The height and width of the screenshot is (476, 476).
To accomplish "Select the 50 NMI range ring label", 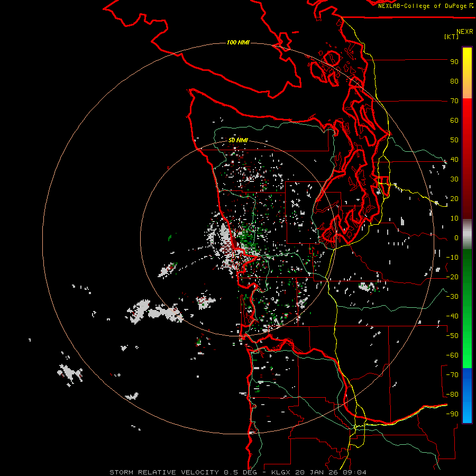I will pyautogui.click(x=238, y=140).
